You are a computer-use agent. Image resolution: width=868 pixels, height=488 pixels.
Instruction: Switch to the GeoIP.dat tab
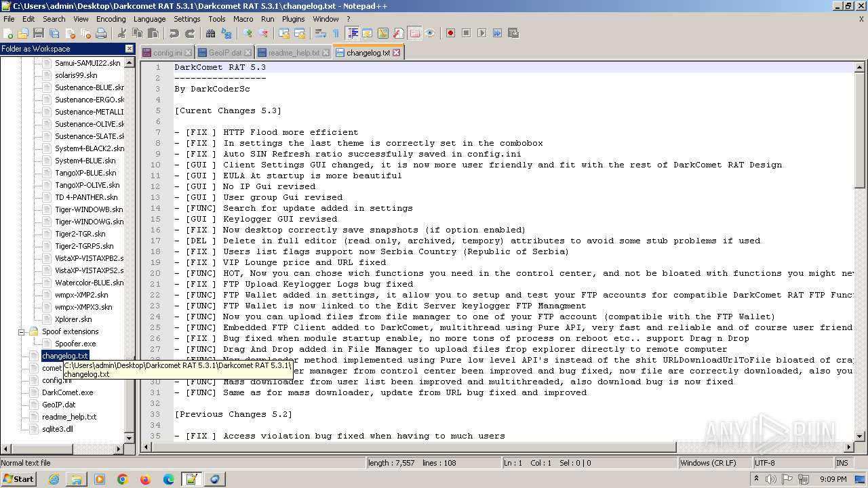point(224,52)
